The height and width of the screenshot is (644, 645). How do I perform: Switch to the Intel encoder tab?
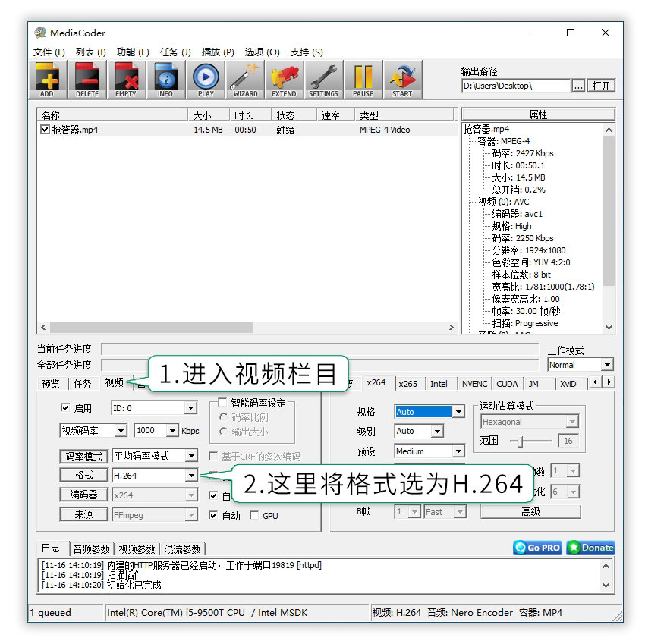(x=439, y=384)
